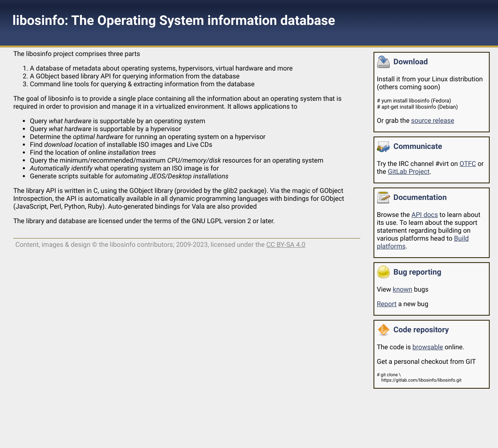Click the GNU LGPL version 2 license sentence
Screen dimensions: 498x448
pos(144,221)
